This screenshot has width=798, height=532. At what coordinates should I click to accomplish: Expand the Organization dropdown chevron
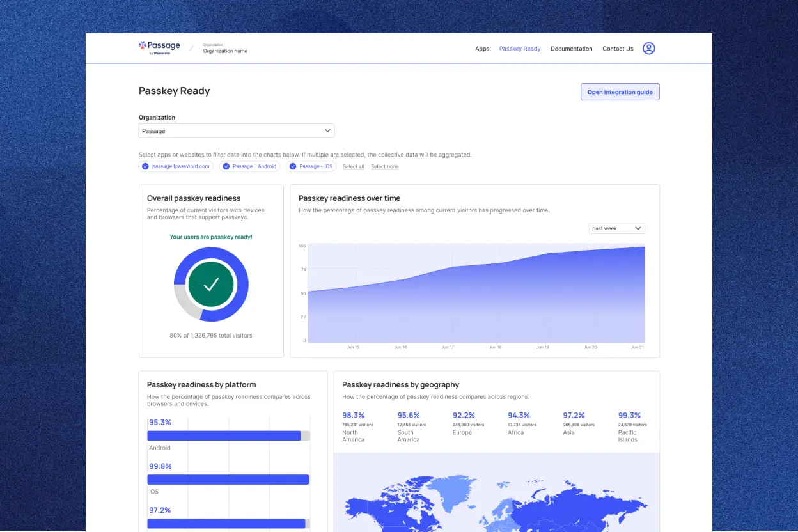tap(327, 130)
